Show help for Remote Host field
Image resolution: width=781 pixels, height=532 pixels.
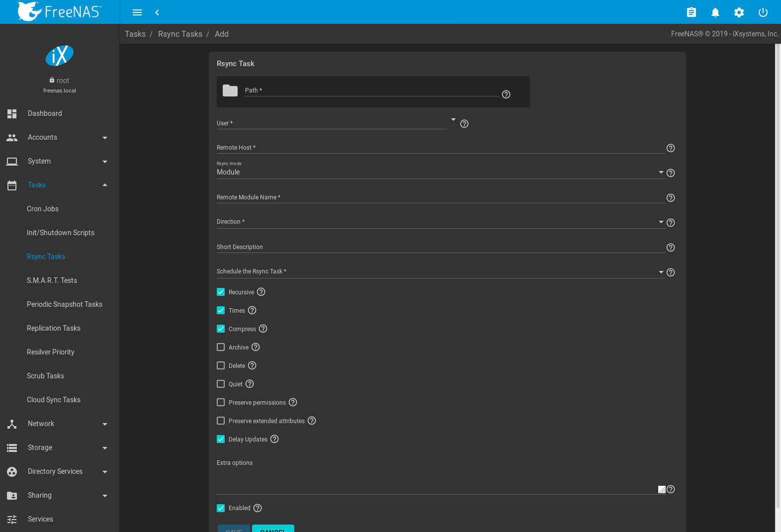(x=670, y=148)
